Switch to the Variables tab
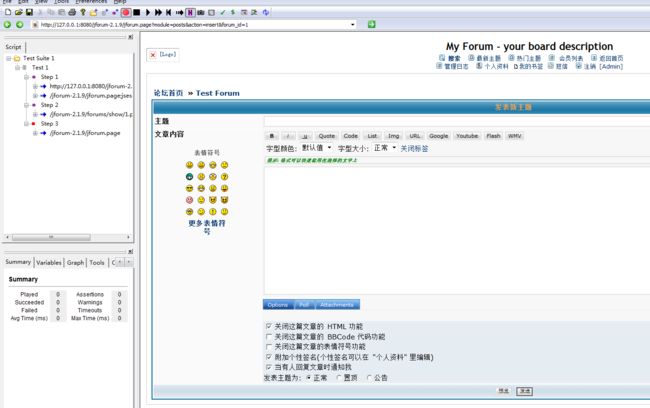Viewport: 650px width, 408px height. (49, 262)
